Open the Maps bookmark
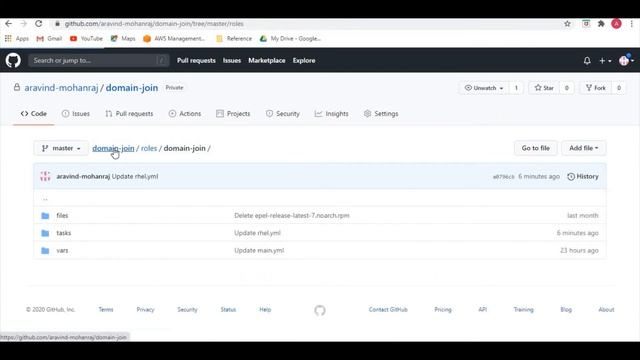Image resolution: width=640 pixels, height=360 pixels. (123, 38)
